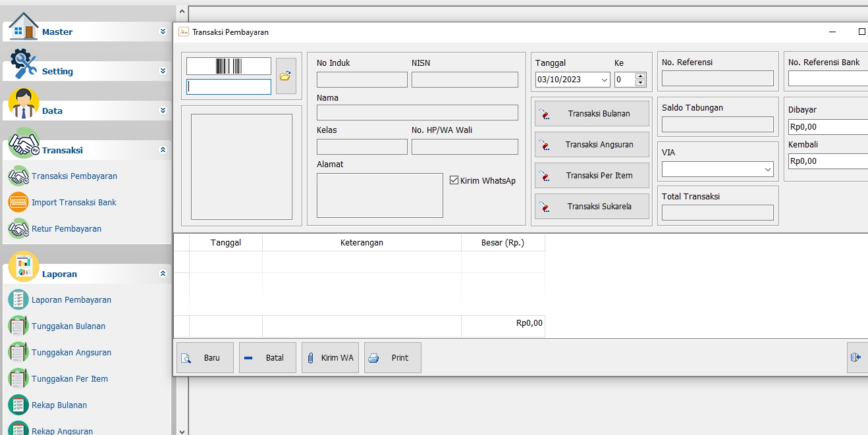868x435 pixels.
Task: Open Tunggakan Per Item report
Action: click(x=69, y=379)
